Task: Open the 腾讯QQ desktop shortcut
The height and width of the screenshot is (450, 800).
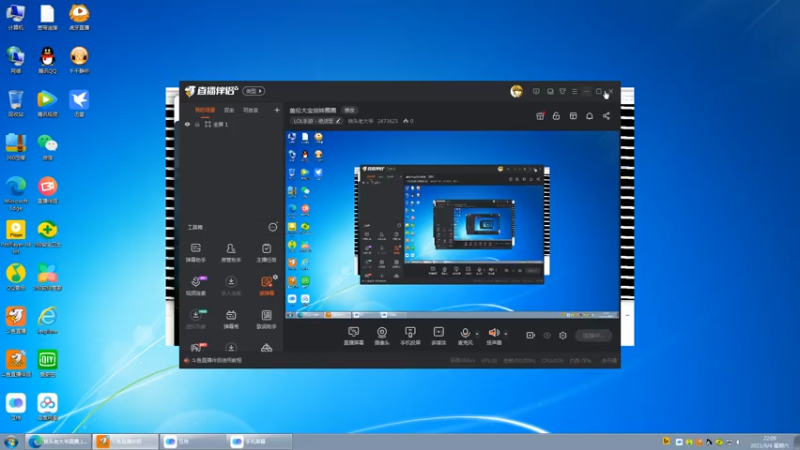Action: (x=47, y=60)
